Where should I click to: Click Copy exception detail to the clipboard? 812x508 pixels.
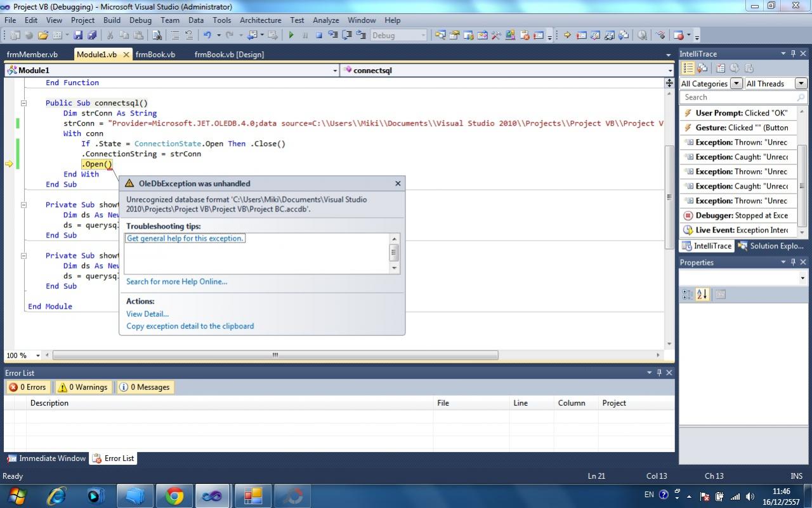coord(190,326)
